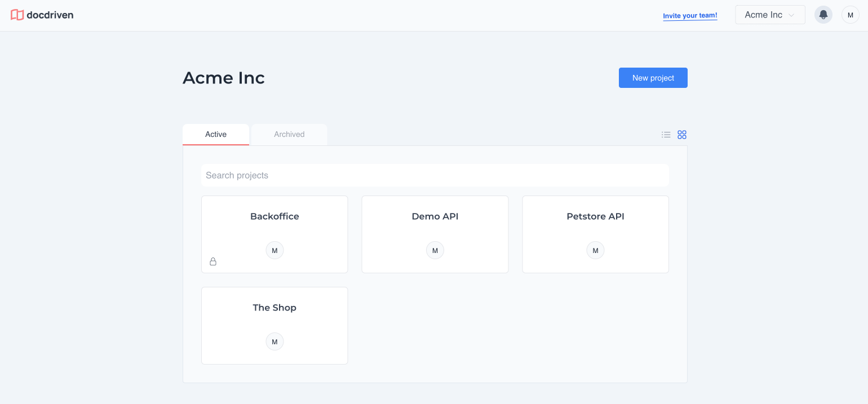The image size is (868, 404).
Task: Click the Search projects input field
Action: coord(435,175)
